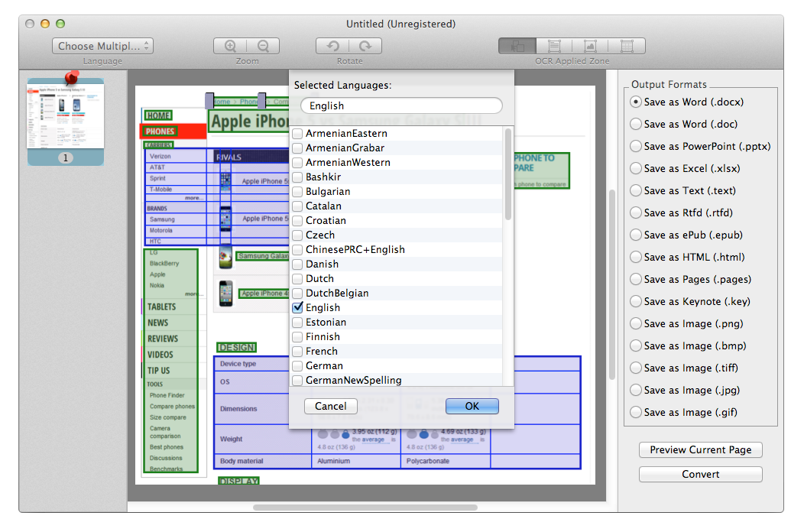Click the Zoom in magnifier icon

point(230,46)
